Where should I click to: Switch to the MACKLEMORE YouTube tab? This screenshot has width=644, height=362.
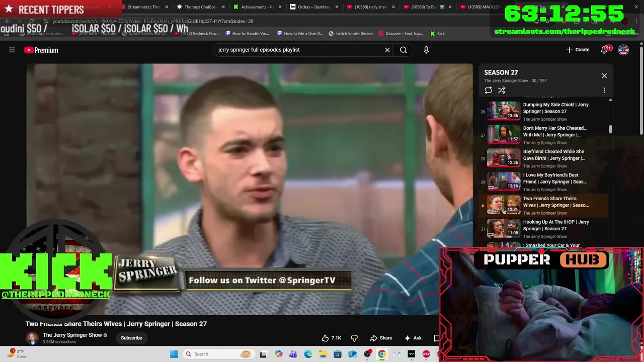[482, 7]
